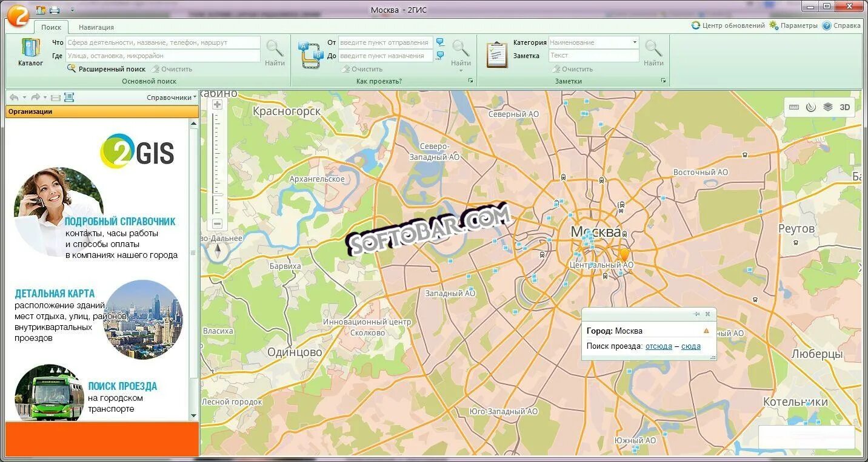Click into the От departure point field

[x=386, y=42]
